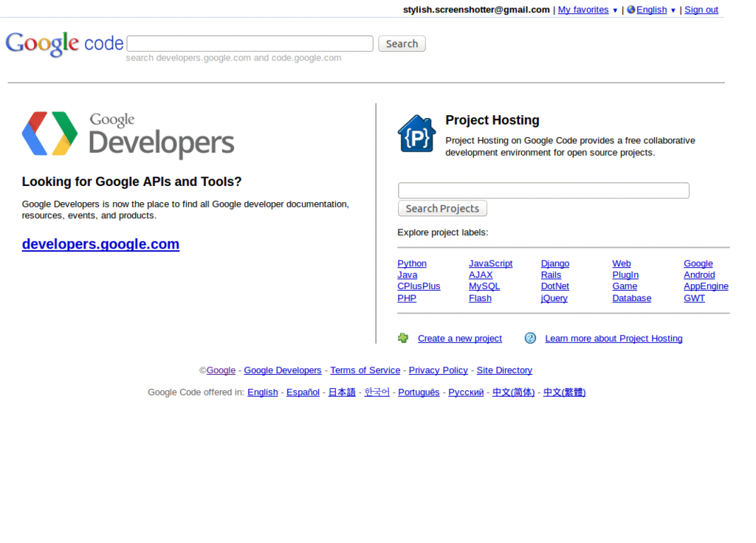Open the Privacy Policy link

point(439,370)
